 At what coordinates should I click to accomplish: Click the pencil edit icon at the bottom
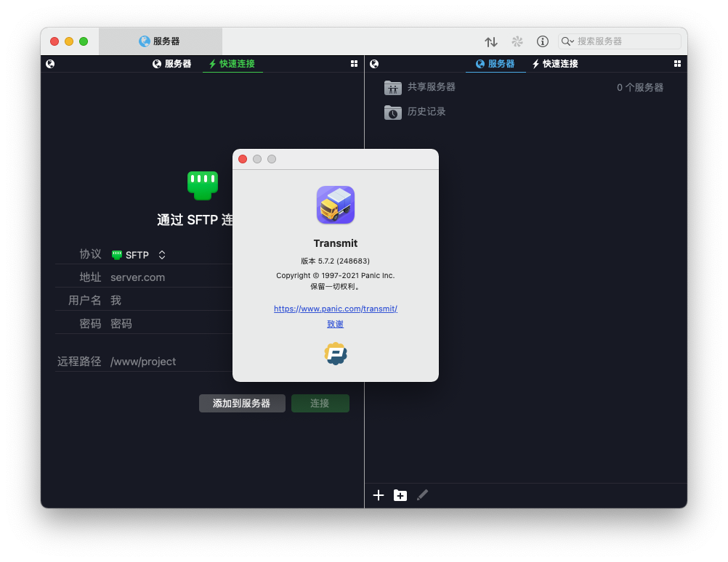[422, 495]
